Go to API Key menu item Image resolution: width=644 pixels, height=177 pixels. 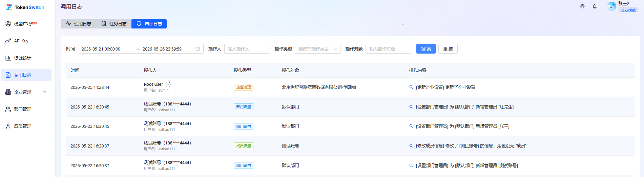click(x=26, y=41)
